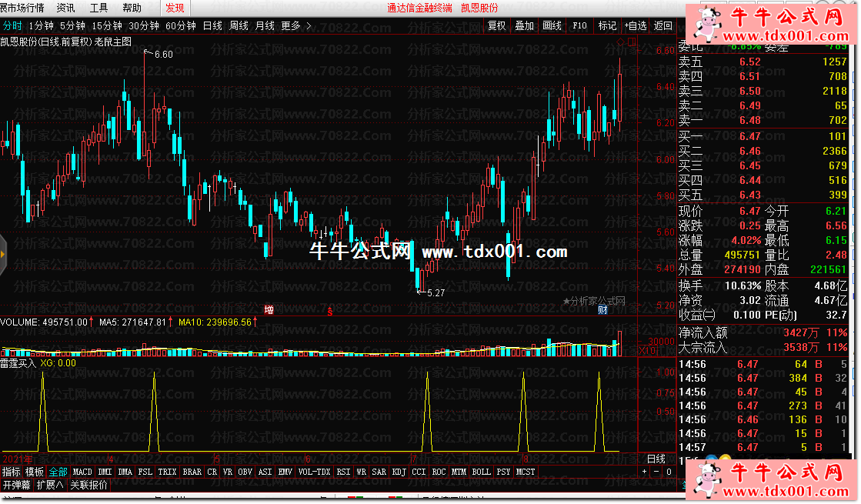The width and height of the screenshot is (861, 504).
Task: Select the FSL indicator
Action: tap(145, 472)
